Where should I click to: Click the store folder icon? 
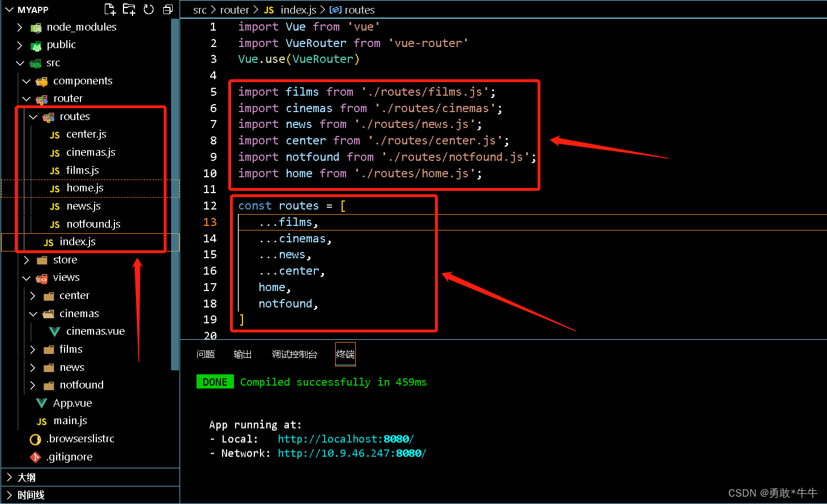pyautogui.click(x=42, y=260)
